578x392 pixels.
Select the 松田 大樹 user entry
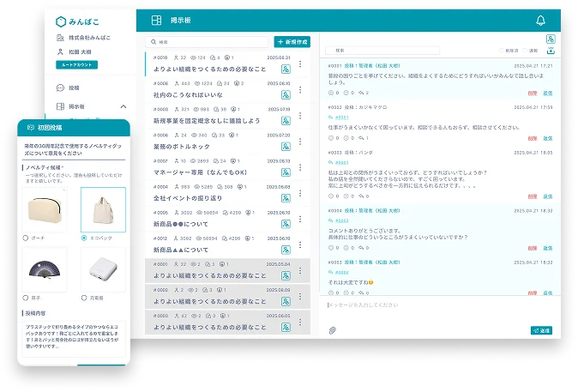coord(74,52)
